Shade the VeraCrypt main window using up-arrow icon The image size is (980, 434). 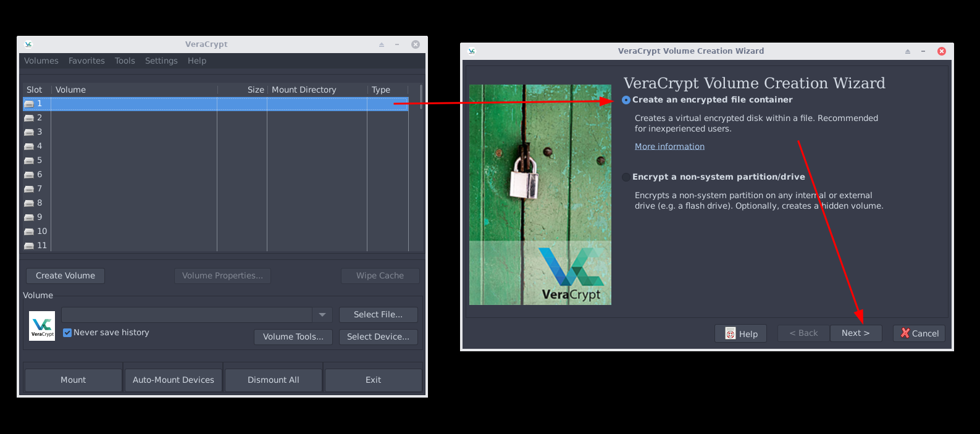(382, 44)
